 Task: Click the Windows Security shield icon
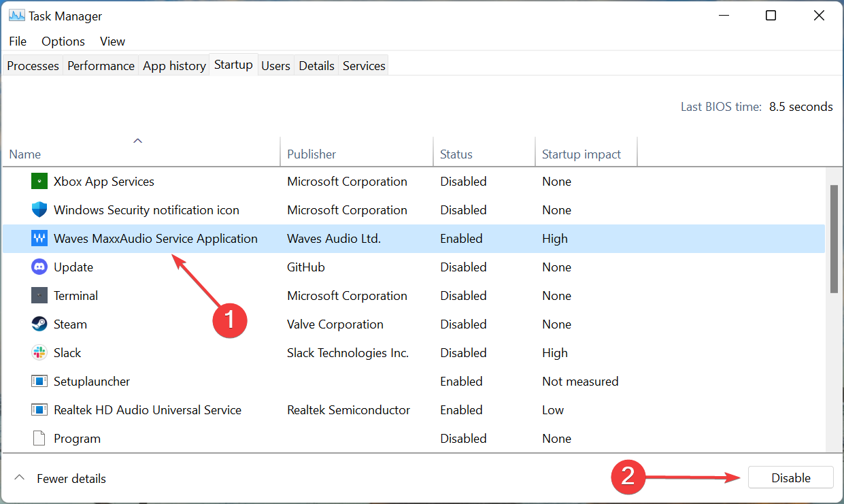pos(39,209)
